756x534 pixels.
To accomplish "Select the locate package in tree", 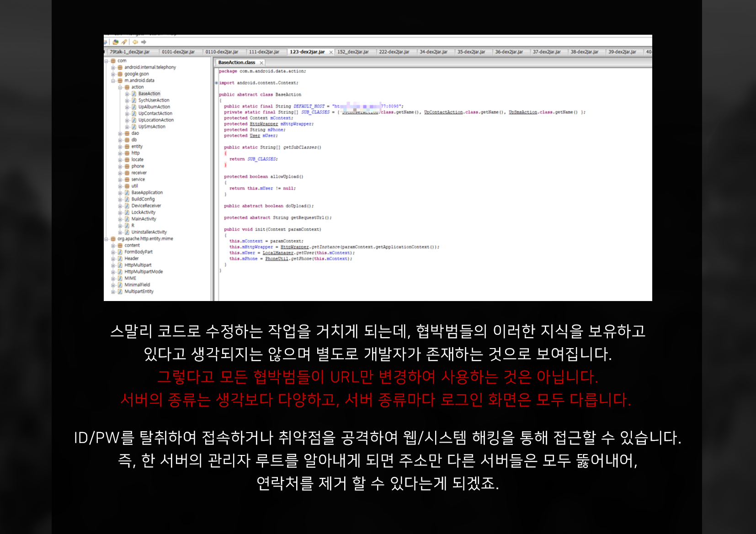I will [x=137, y=160].
